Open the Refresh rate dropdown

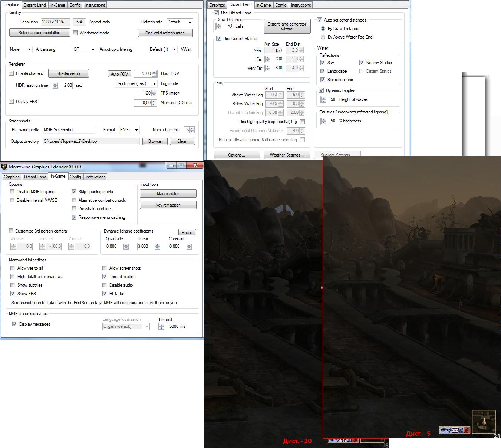[179, 22]
